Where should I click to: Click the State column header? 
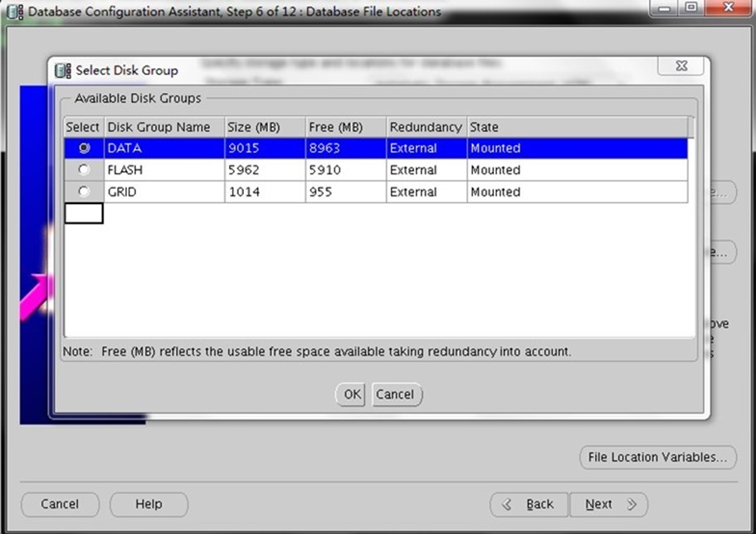coord(578,127)
